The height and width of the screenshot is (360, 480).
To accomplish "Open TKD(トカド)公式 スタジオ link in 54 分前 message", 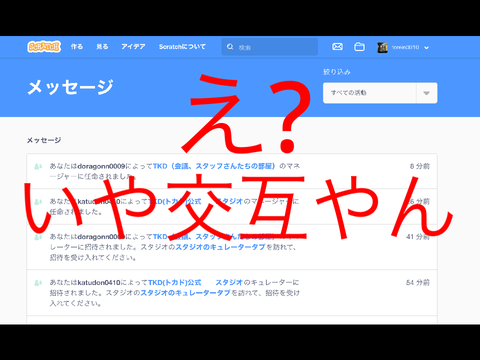I will (x=195, y=283).
